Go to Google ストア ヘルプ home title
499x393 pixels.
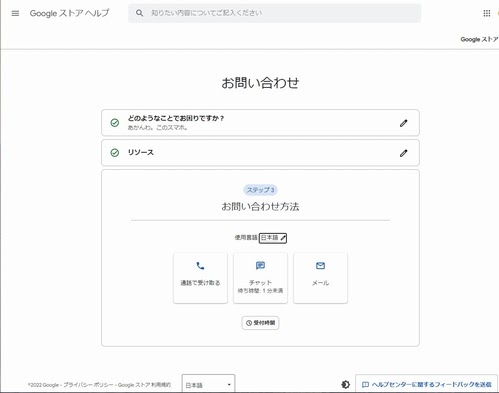[69, 13]
